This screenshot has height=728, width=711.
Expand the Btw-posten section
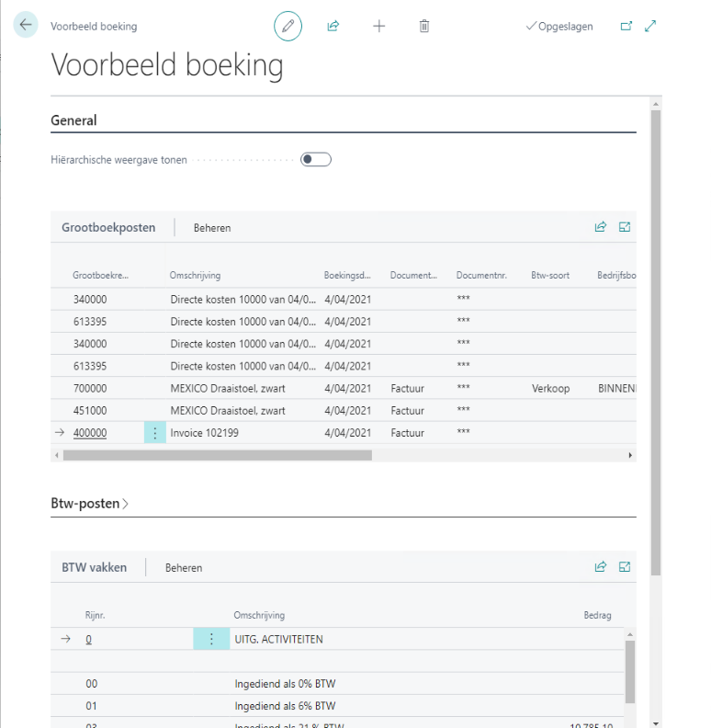[90, 504]
